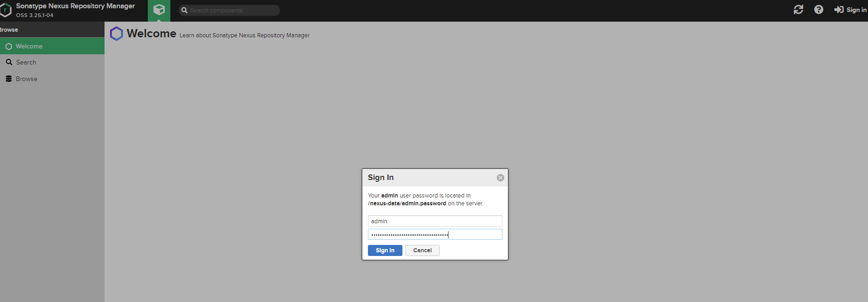Click the Browse section header in sidebar
Screen dimensions: 868x302
(x=9, y=30)
